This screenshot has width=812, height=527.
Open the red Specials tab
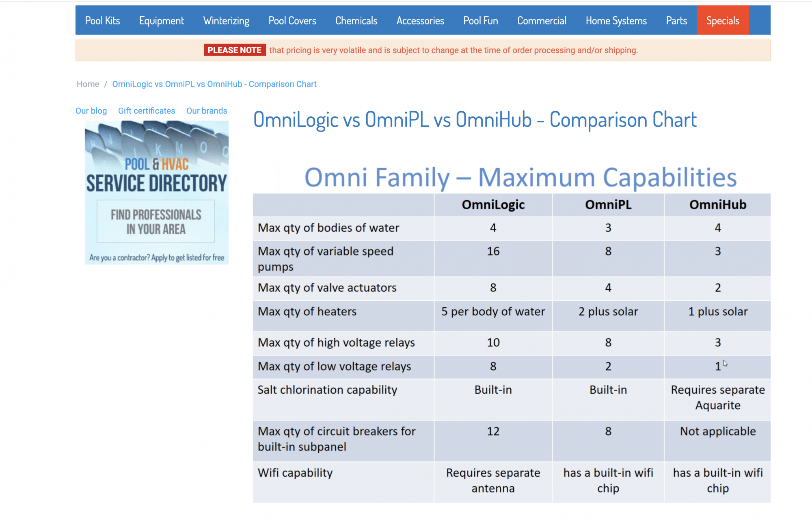[x=723, y=20]
